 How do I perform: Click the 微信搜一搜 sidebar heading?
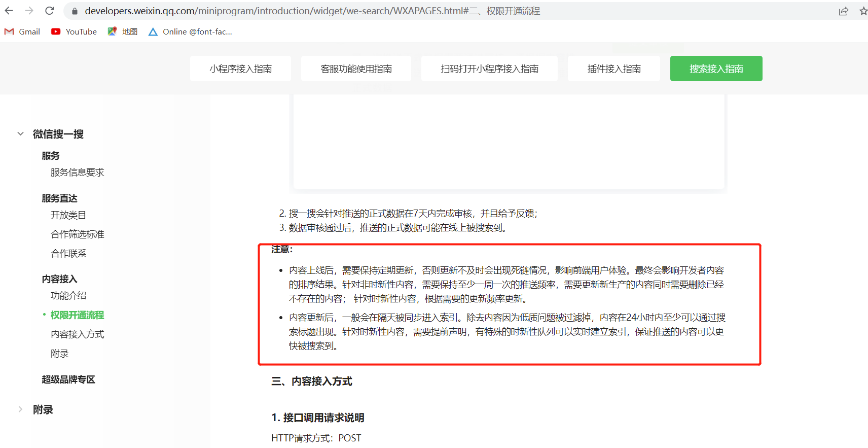(58, 134)
